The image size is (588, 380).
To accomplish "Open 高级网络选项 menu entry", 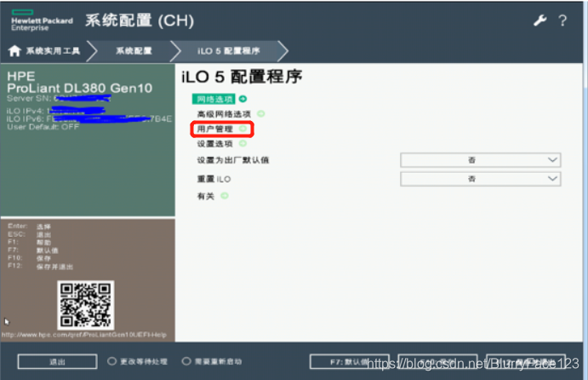I will point(224,114).
